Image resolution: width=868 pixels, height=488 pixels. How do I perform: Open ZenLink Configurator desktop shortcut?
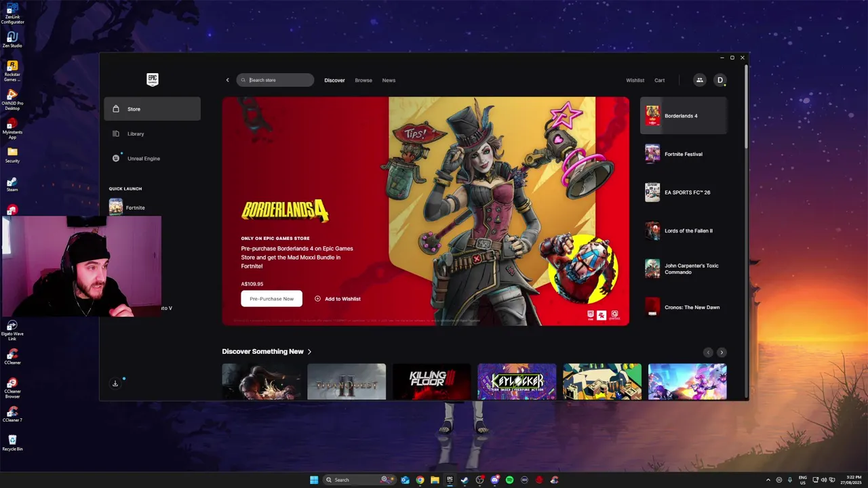click(12, 14)
